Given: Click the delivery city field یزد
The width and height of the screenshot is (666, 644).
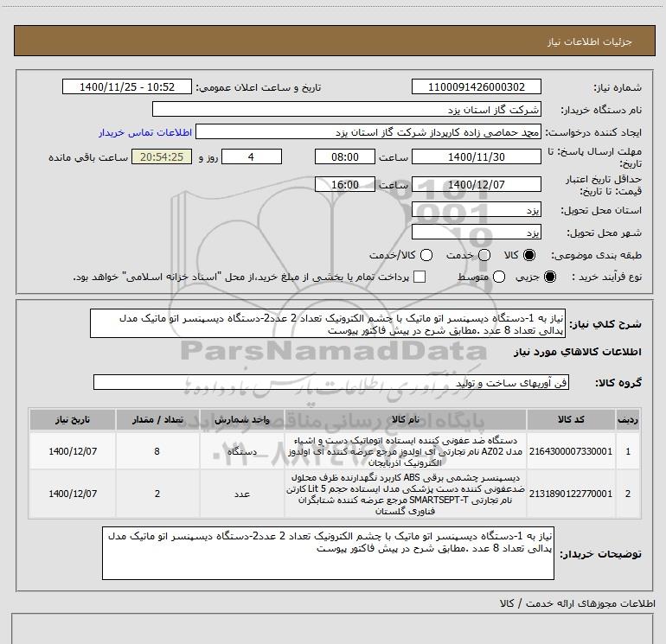Looking at the screenshot, I should (476, 233).
